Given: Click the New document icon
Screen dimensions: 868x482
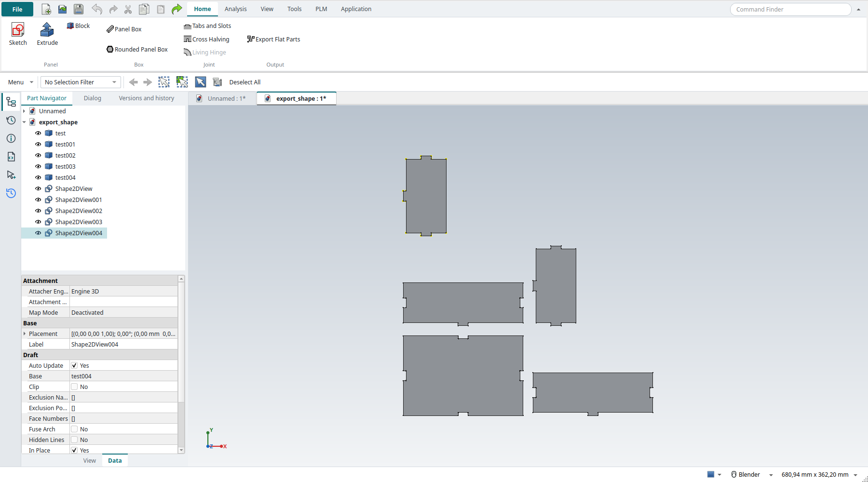Looking at the screenshot, I should pos(46,9).
